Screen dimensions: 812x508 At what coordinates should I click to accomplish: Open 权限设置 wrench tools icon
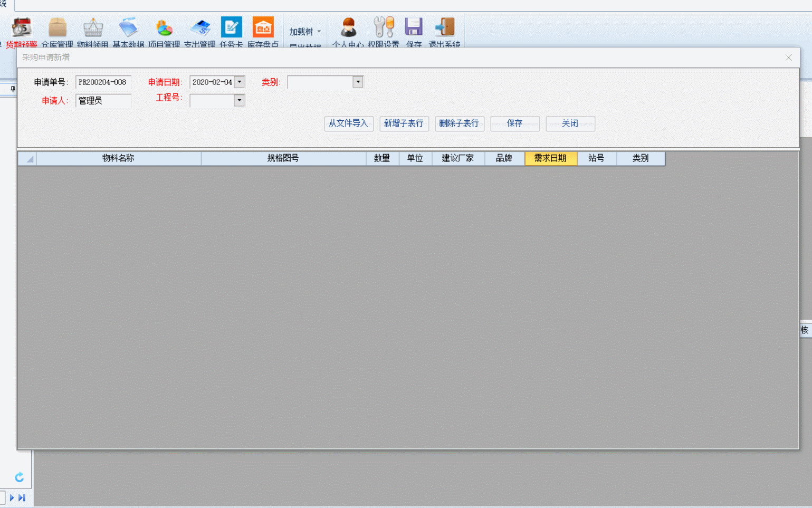tap(384, 28)
